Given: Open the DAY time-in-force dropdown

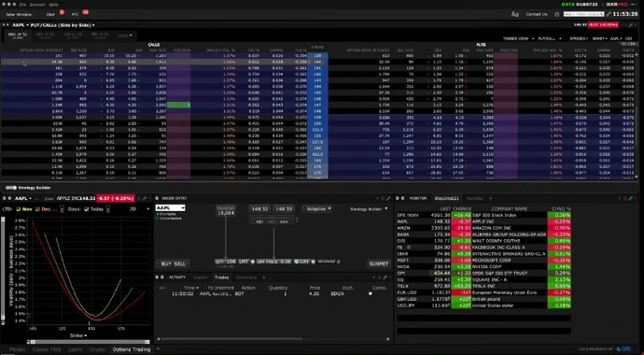Looking at the screenshot, I should click(304, 262).
